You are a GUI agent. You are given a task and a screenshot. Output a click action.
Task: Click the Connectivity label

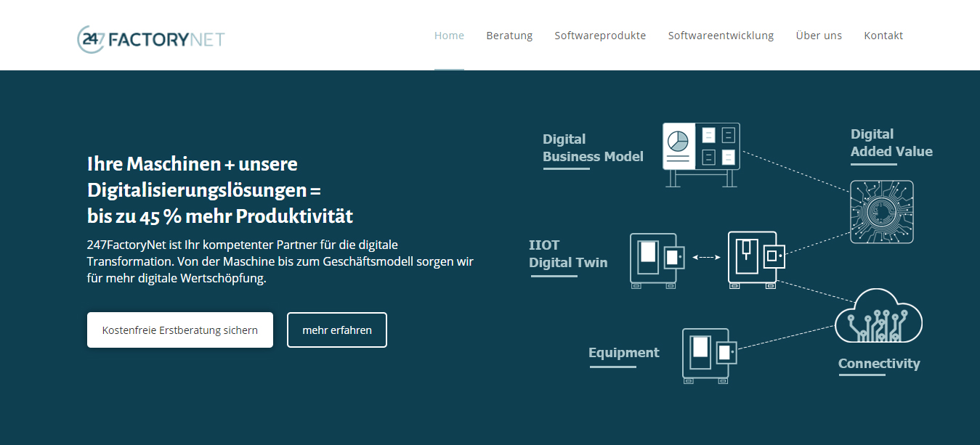(x=879, y=364)
